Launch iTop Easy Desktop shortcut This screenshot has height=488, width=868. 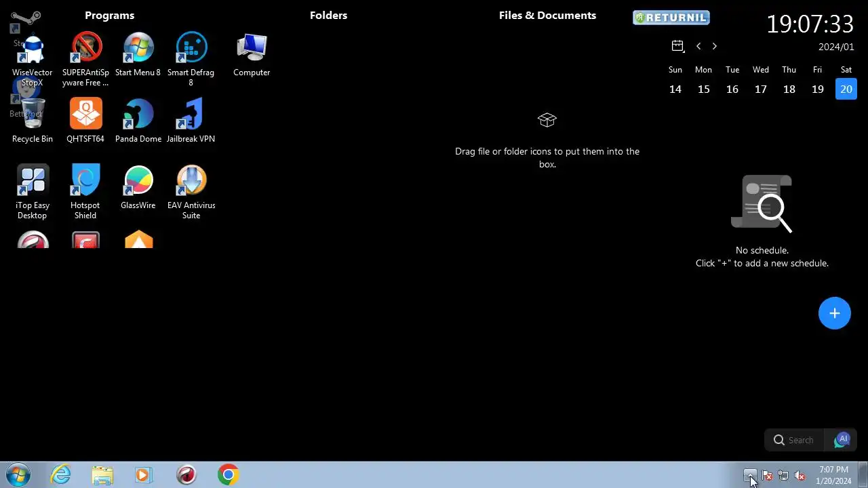point(32,192)
